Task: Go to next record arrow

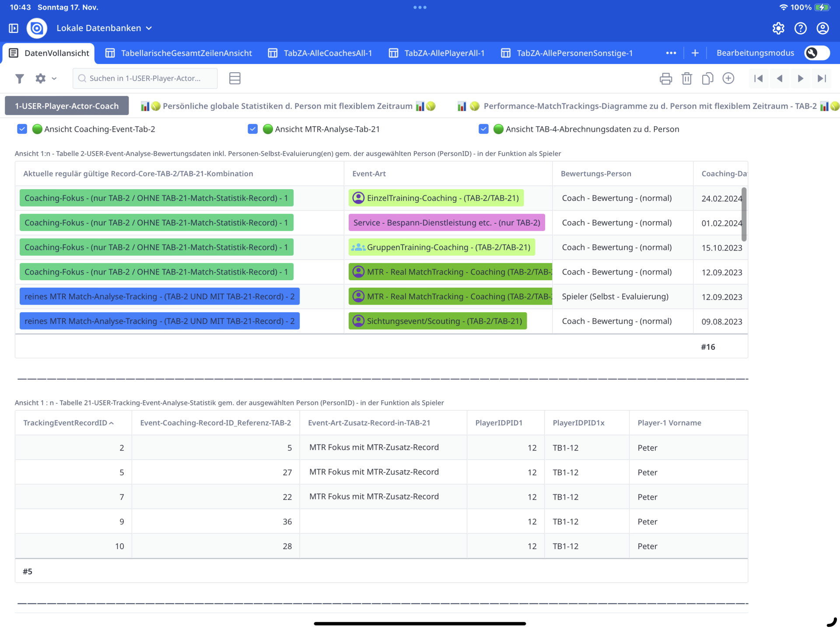Action: [x=800, y=78]
